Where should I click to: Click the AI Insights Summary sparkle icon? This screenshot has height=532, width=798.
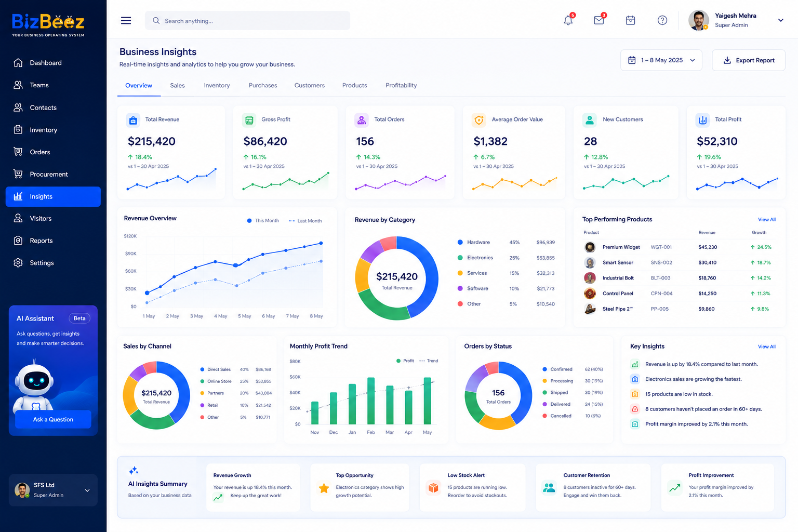(x=134, y=470)
